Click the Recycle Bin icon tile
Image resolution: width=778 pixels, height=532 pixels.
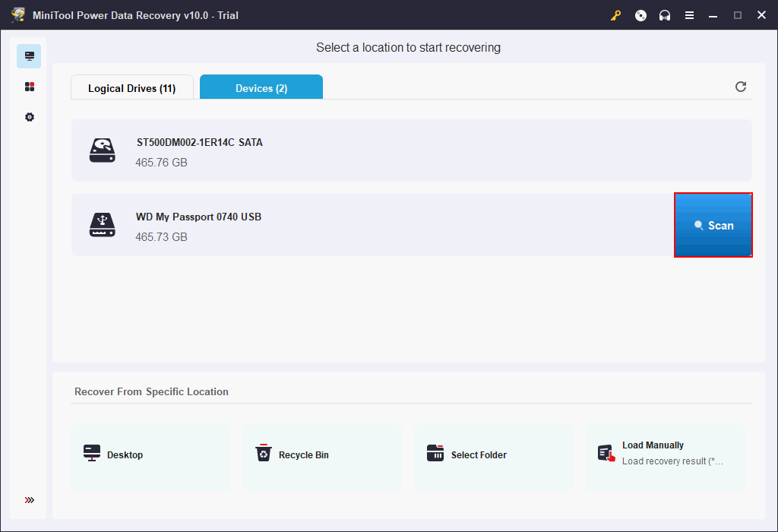[x=264, y=454]
